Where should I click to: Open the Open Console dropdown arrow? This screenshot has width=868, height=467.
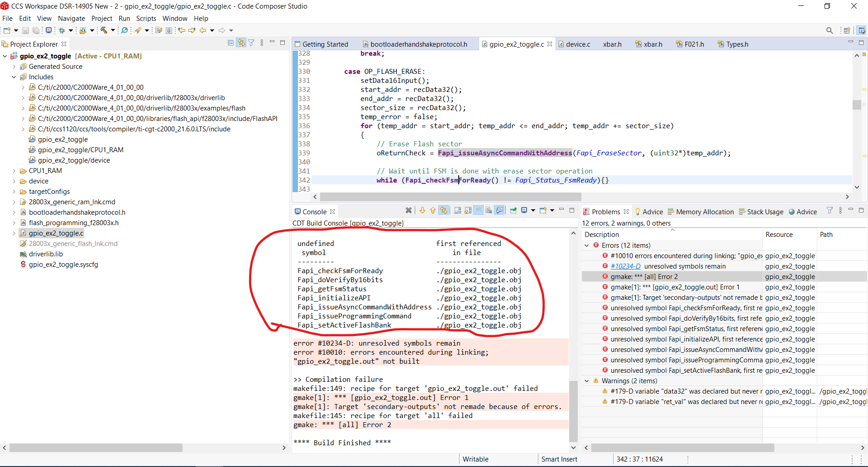(x=552, y=210)
